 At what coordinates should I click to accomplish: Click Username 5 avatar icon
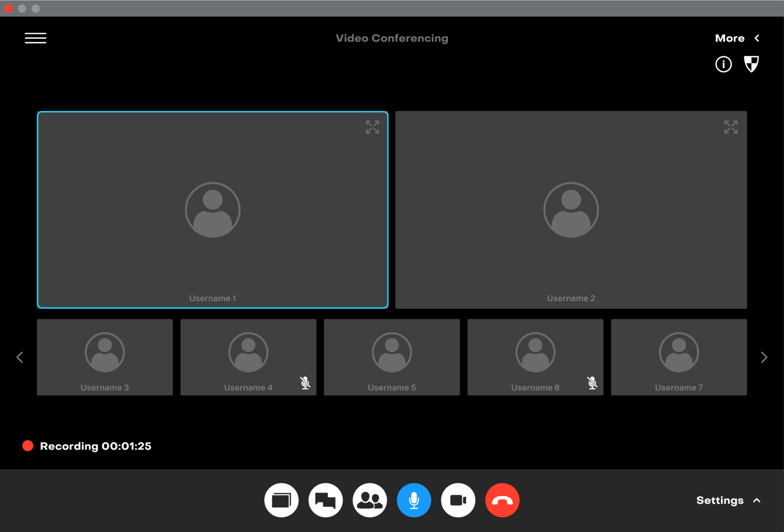[x=392, y=352]
